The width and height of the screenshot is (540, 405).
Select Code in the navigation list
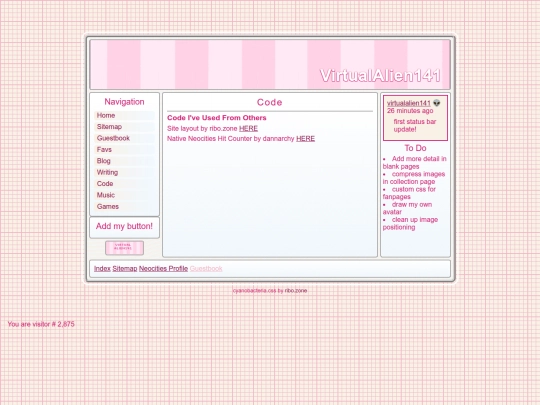coord(124,184)
